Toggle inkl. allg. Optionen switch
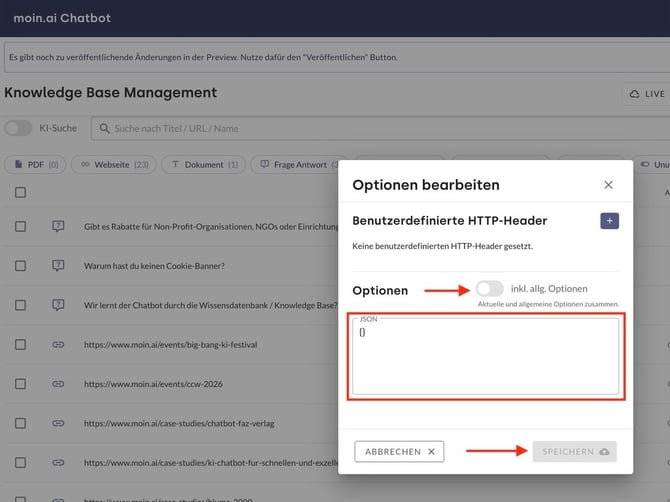Image resolution: width=670 pixels, height=502 pixels. [490, 289]
